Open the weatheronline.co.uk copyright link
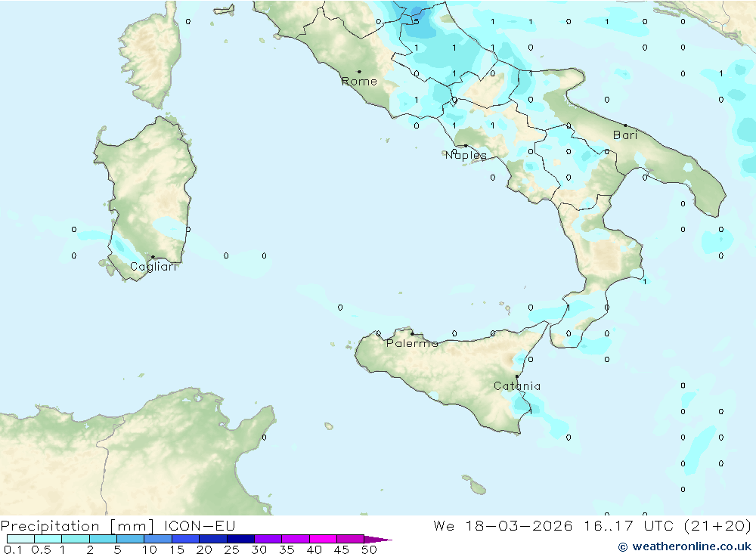Viewport: 756px width, 554px height. coord(685,546)
